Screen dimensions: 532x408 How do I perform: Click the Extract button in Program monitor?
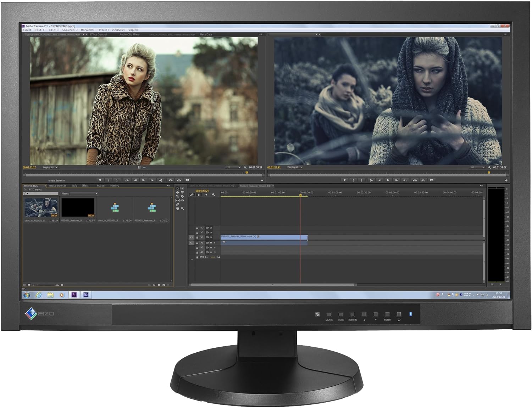click(x=423, y=180)
